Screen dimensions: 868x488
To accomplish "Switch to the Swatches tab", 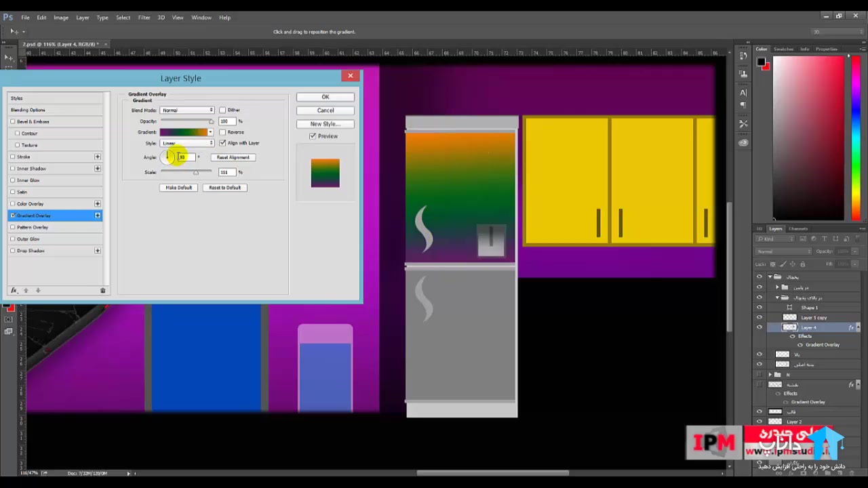I will [x=783, y=49].
